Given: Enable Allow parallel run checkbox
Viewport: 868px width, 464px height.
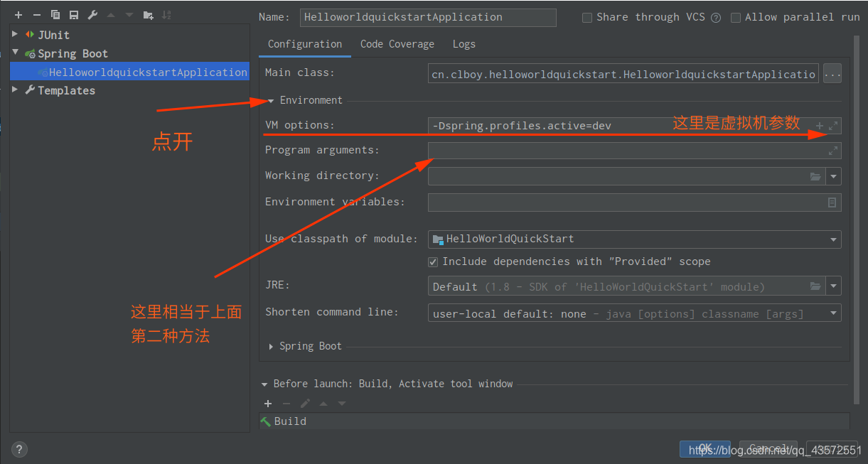Looking at the screenshot, I should [x=736, y=18].
